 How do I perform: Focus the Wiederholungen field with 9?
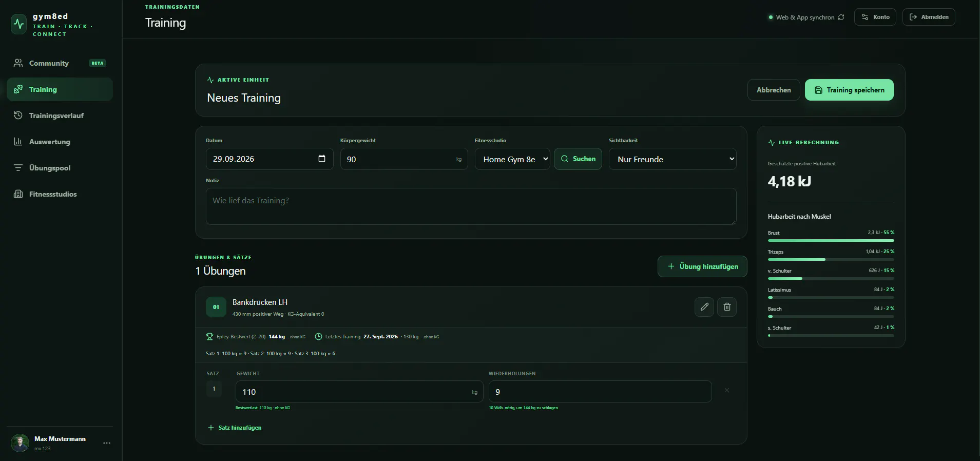point(600,392)
